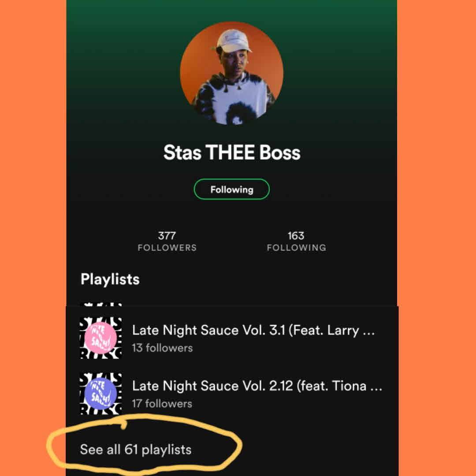Screen dimensions: 476x476
Task: Open See all 61 playlists
Action: pos(136,450)
